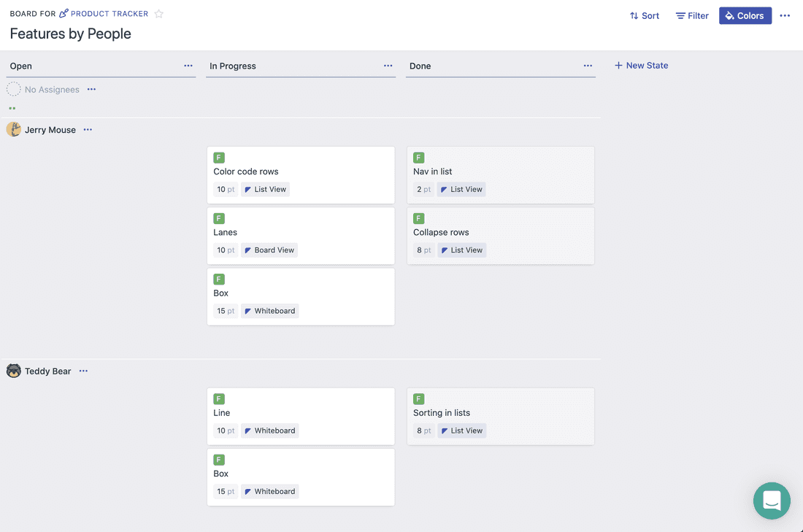Open the Colors settings

745,15
